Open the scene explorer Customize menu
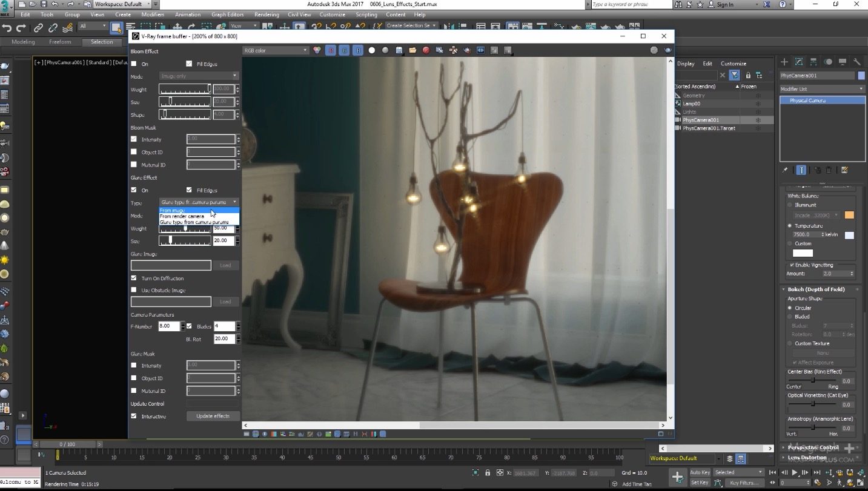Screen dimensions: 868x491 pyautogui.click(x=733, y=64)
